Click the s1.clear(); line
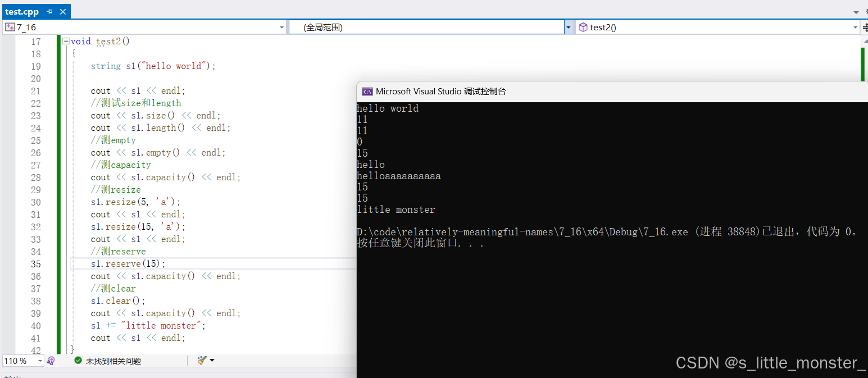Screen dimensions: 868x378 118,301
